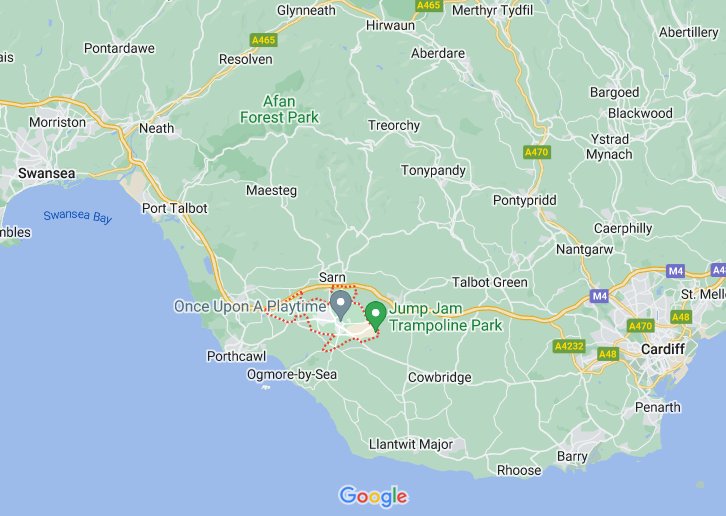Click the A470 road shield near Pontypridd
The height and width of the screenshot is (516, 726).
(537, 152)
